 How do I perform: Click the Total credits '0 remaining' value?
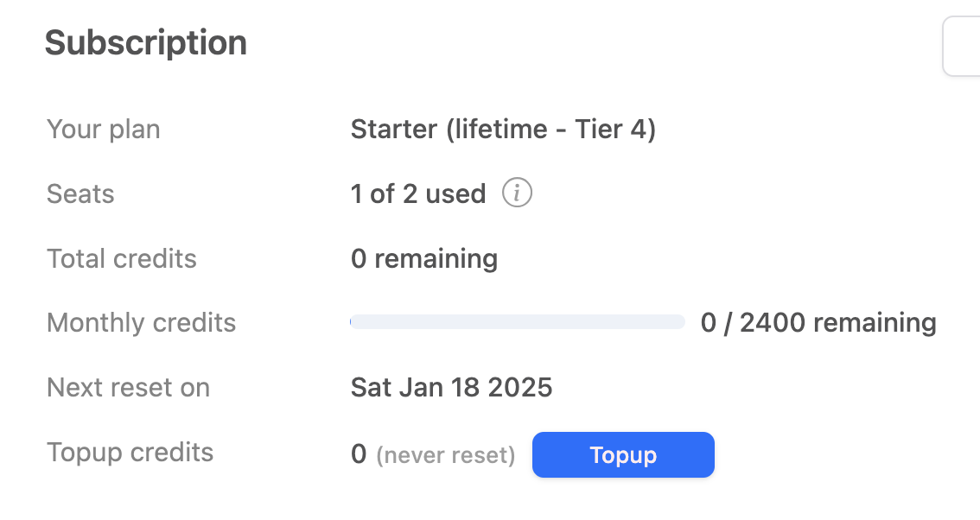click(x=424, y=258)
